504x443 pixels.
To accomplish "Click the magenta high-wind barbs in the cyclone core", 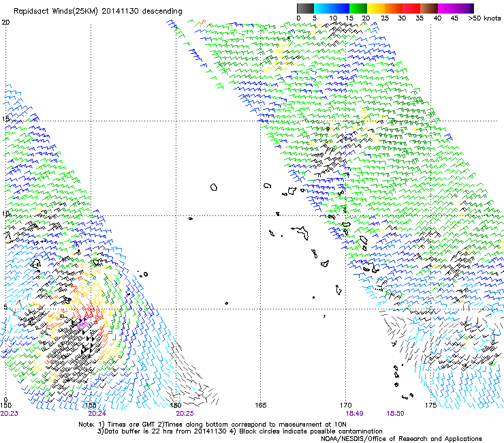I will tap(82, 323).
